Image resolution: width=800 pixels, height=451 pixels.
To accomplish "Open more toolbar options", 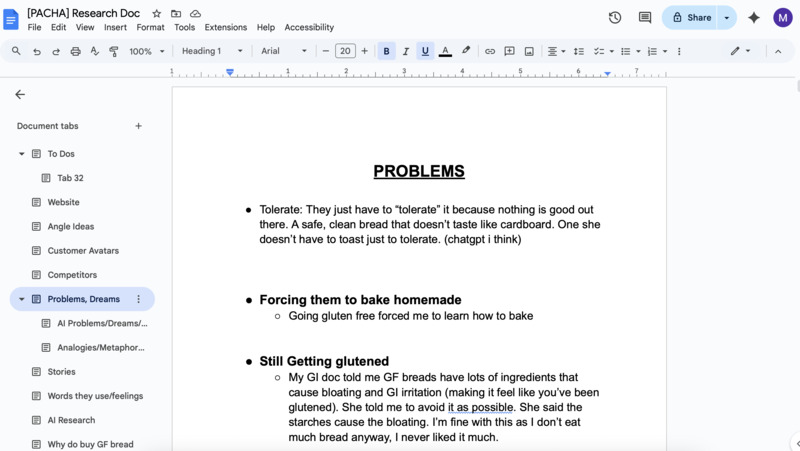I will point(679,51).
